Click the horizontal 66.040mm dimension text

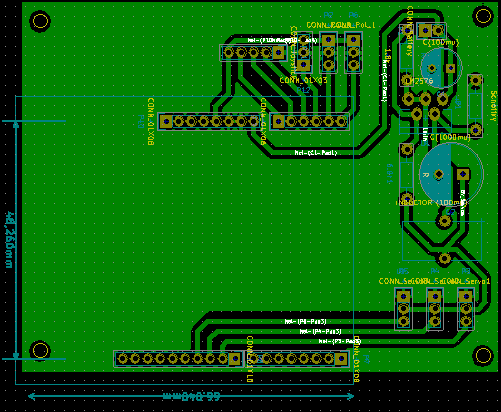192,396
